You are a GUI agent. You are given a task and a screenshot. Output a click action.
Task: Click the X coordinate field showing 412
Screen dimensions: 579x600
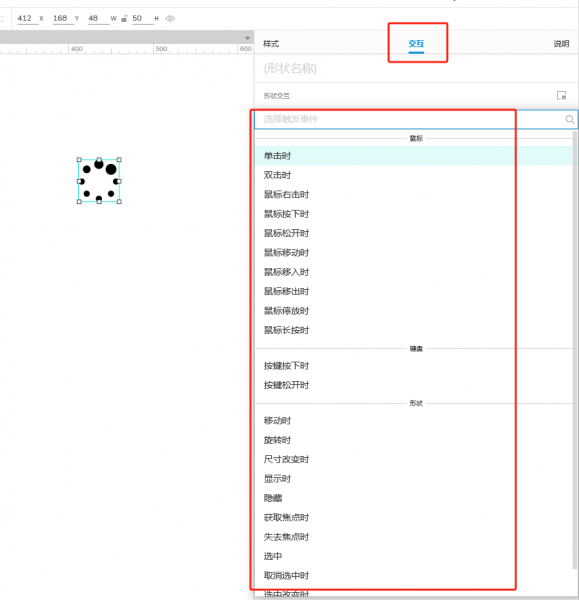tap(27, 18)
